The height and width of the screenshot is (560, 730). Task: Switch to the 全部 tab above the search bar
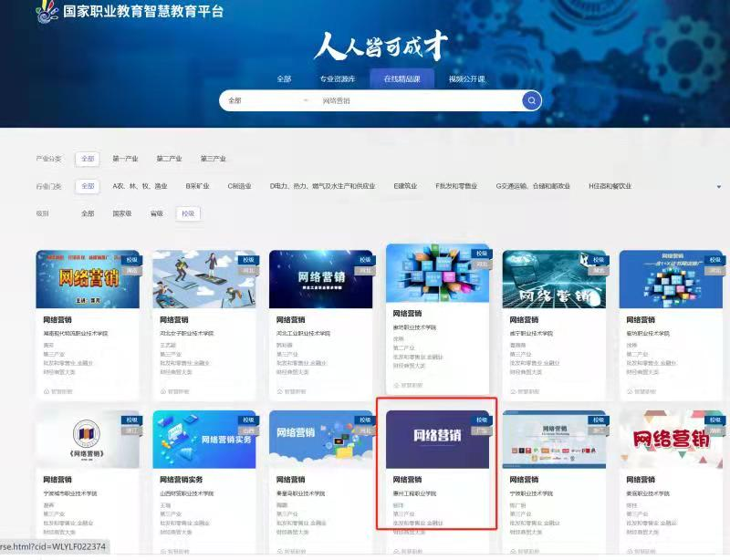click(284, 79)
